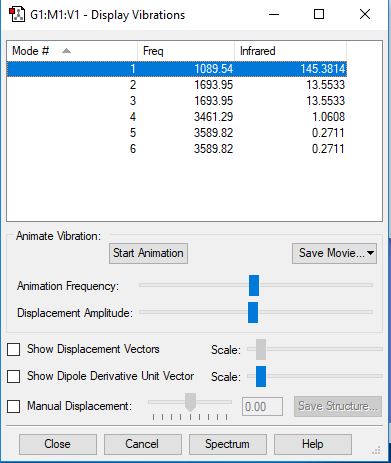
Task: Select vibration mode number 6 row
Action: (177, 149)
